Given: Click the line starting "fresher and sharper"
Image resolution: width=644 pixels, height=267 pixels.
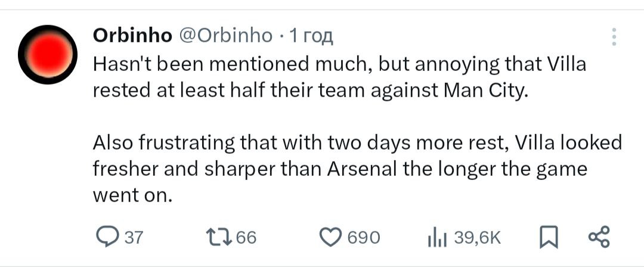Looking at the screenshot, I should pyautogui.click(x=340, y=169).
